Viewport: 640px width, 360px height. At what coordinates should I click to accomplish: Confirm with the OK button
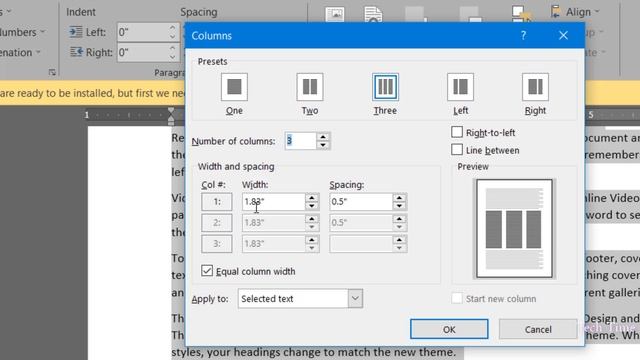pos(449,329)
